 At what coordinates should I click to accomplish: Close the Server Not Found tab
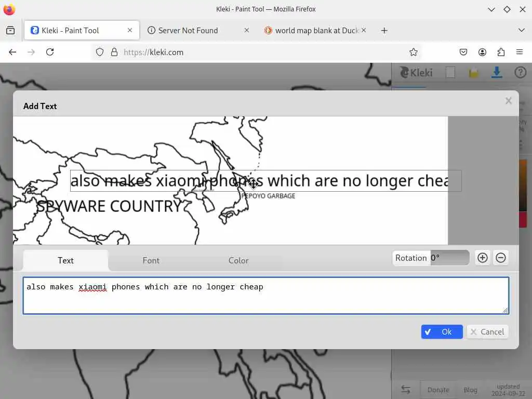coord(247,30)
